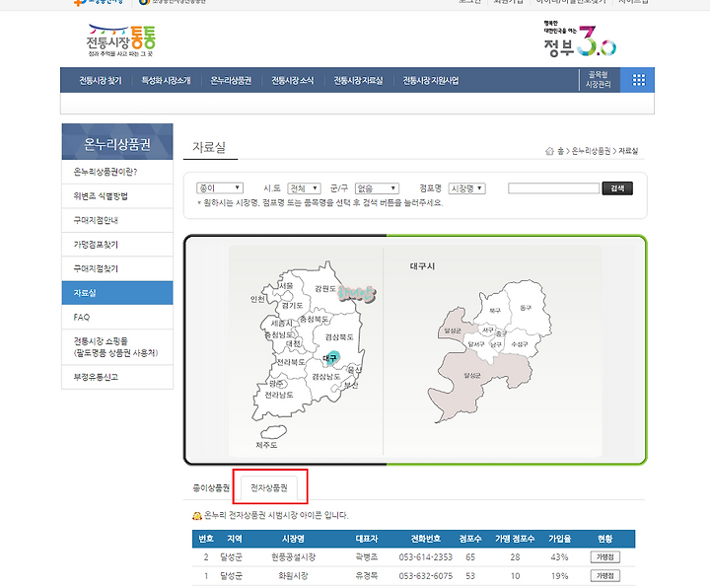Screen dimensions: 710x588
Task: Select 서울 on the Korea map
Action: click(x=286, y=286)
